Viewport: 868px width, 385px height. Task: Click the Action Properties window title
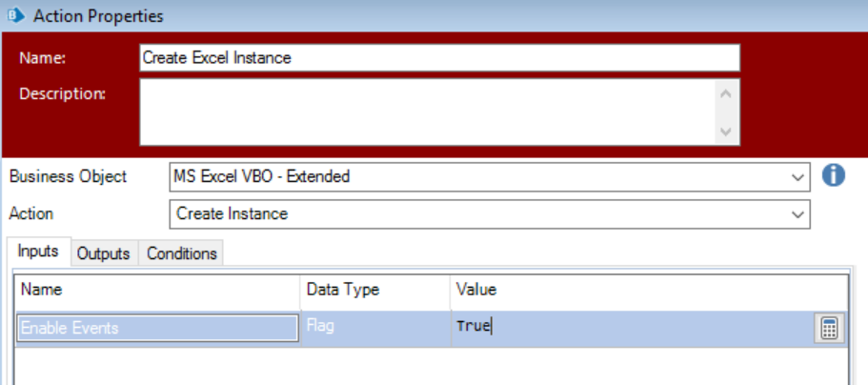[98, 16]
